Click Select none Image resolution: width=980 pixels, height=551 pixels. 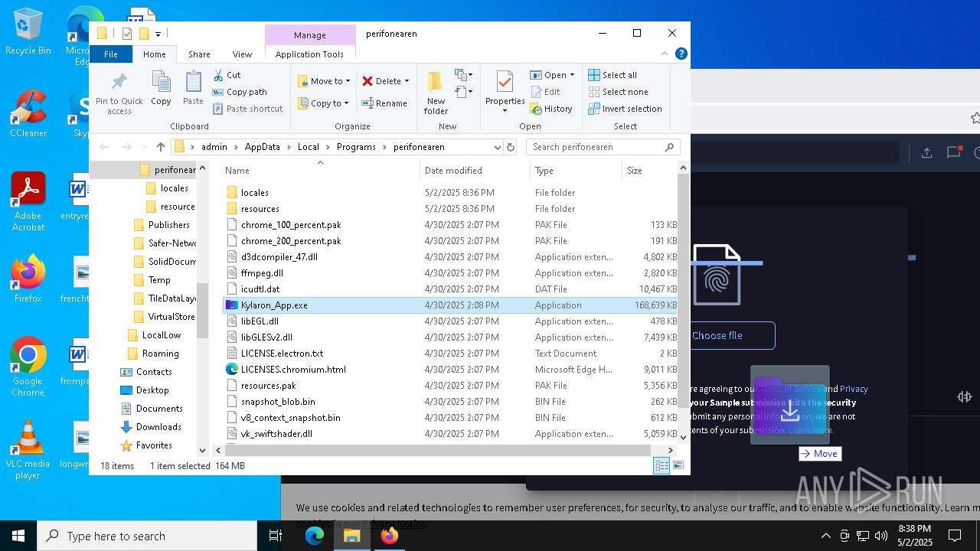(x=618, y=92)
